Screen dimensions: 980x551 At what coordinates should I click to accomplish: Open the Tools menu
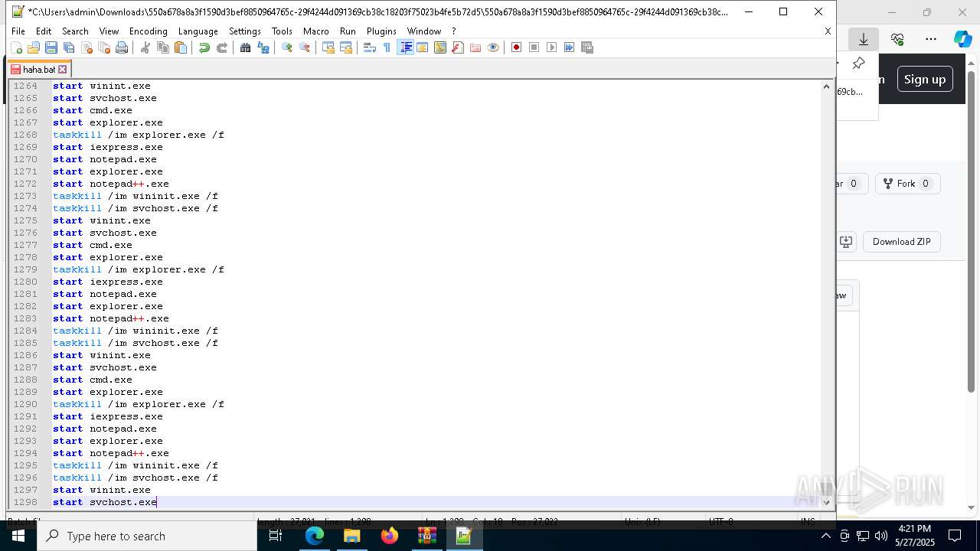pos(282,31)
